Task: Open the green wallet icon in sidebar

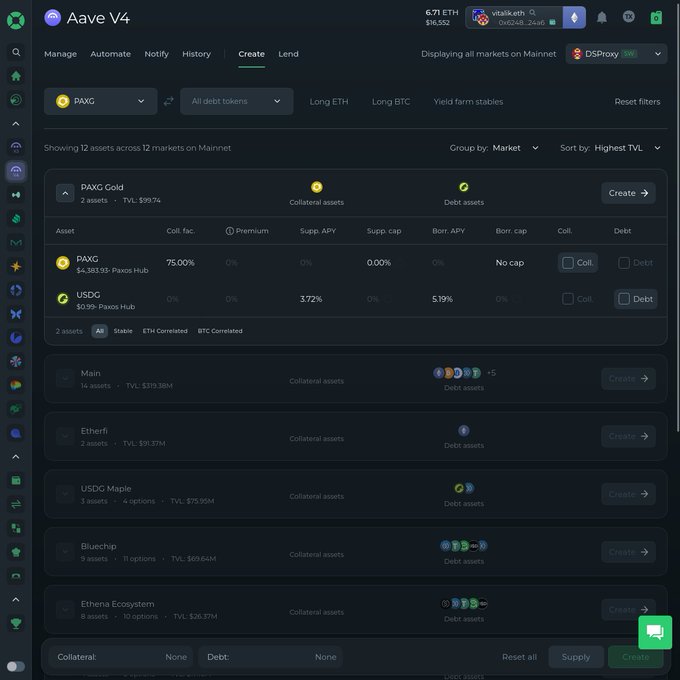Action: pos(16,480)
